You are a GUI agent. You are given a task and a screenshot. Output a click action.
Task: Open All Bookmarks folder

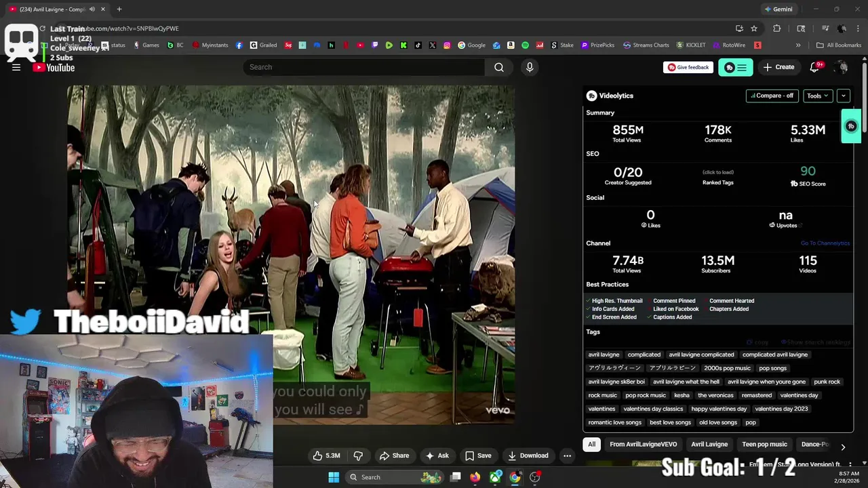(x=839, y=45)
